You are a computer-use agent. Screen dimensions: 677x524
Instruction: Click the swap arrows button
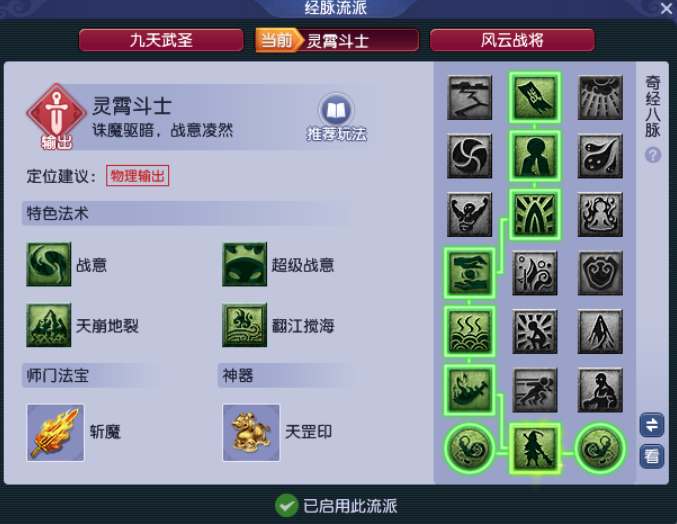(652, 425)
